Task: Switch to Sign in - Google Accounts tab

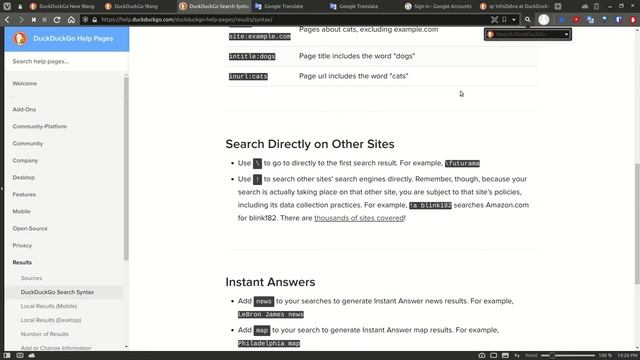Action: tap(438, 6)
